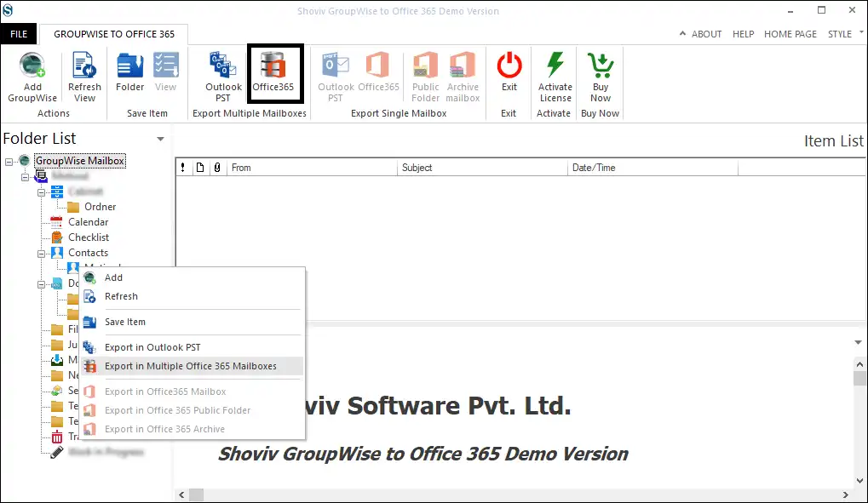
Task: Click the vertical scrollbar thumb in preview pane
Action: 859,379
